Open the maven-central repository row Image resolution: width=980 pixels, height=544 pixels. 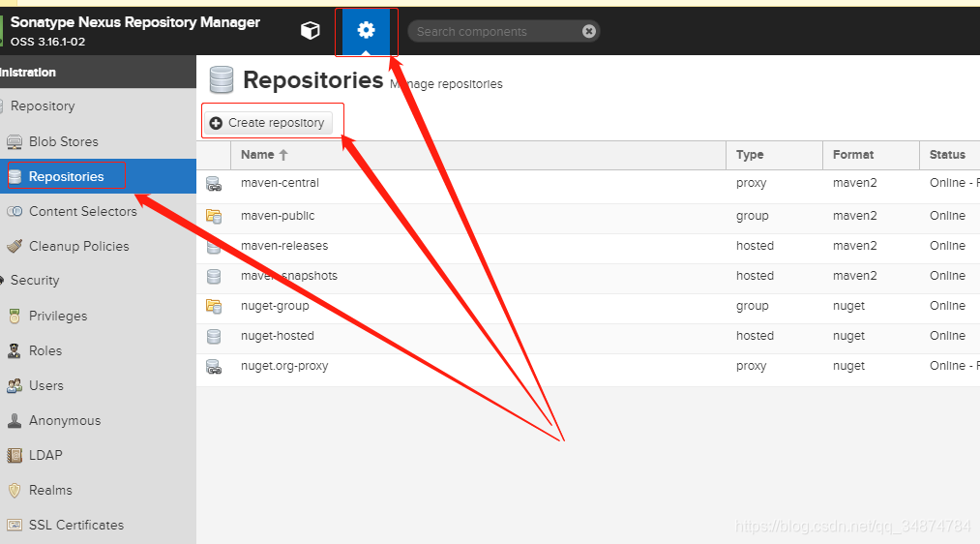(x=588, y=187)
